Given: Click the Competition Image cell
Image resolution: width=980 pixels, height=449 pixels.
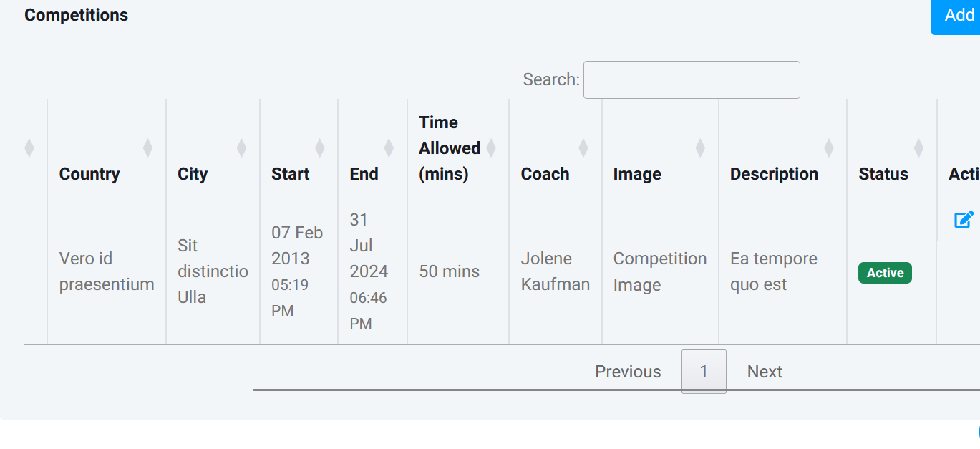Looking at the screenshot, I should (x=659, y=271).
